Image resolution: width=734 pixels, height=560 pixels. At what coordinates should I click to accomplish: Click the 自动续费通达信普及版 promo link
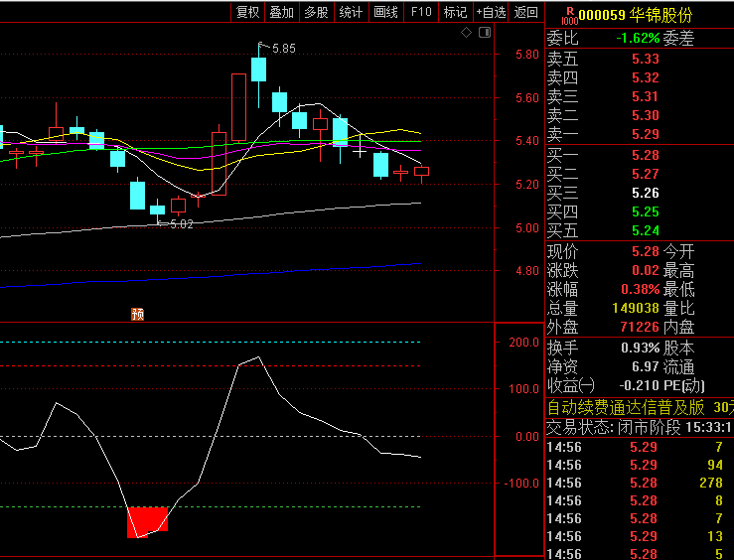[626, 407]
